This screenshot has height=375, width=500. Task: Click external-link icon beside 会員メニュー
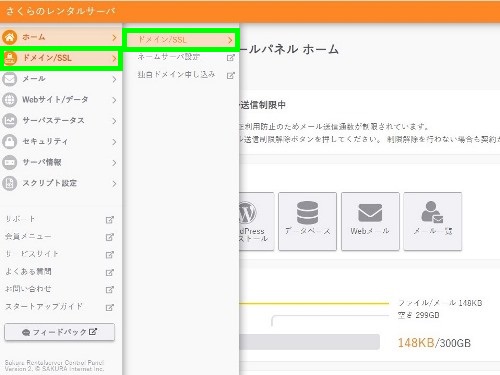110,237
